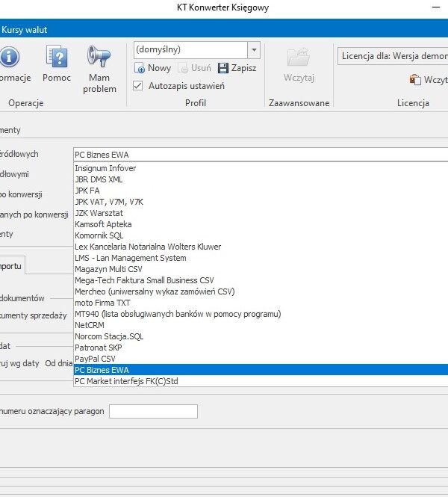Choose JPK FA in the dropdown list
448x497 pixels.
(261, 191)
